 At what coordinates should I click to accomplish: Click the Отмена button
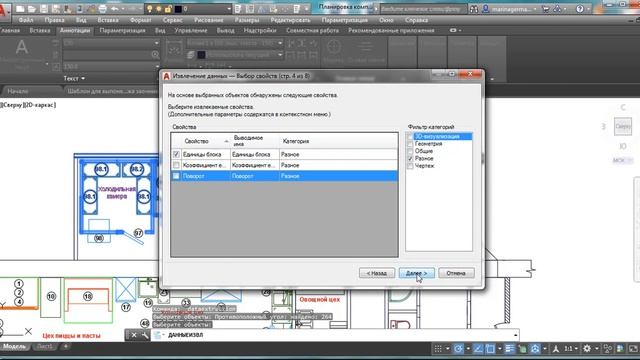(x=456, y=273)
